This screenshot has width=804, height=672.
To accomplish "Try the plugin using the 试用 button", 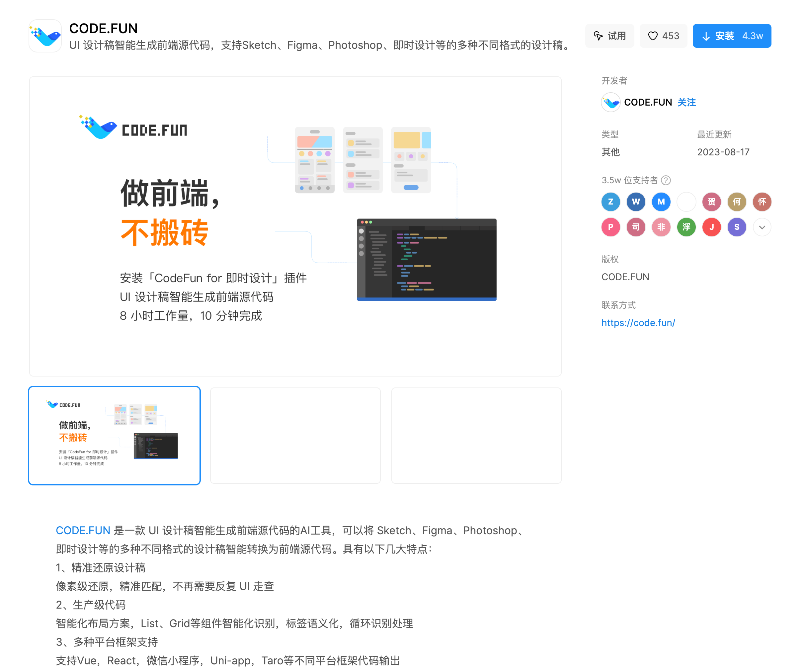I will (609, 36).
